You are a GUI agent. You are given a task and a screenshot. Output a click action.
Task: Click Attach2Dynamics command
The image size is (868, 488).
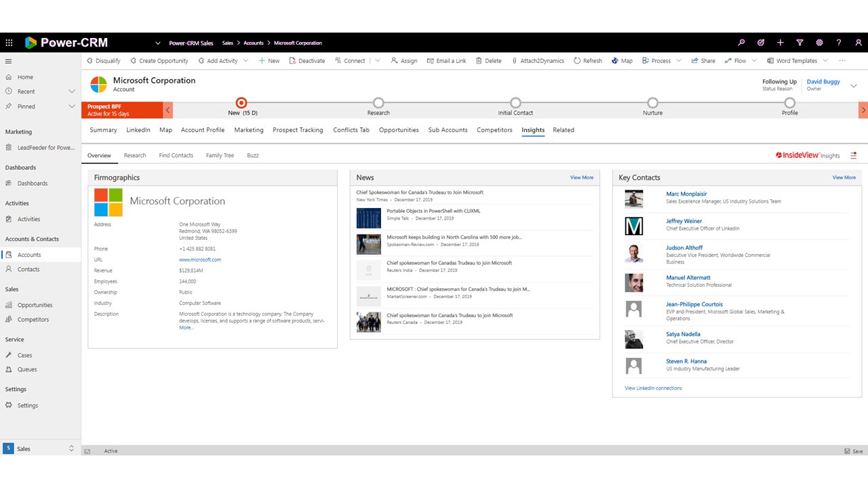537,61
